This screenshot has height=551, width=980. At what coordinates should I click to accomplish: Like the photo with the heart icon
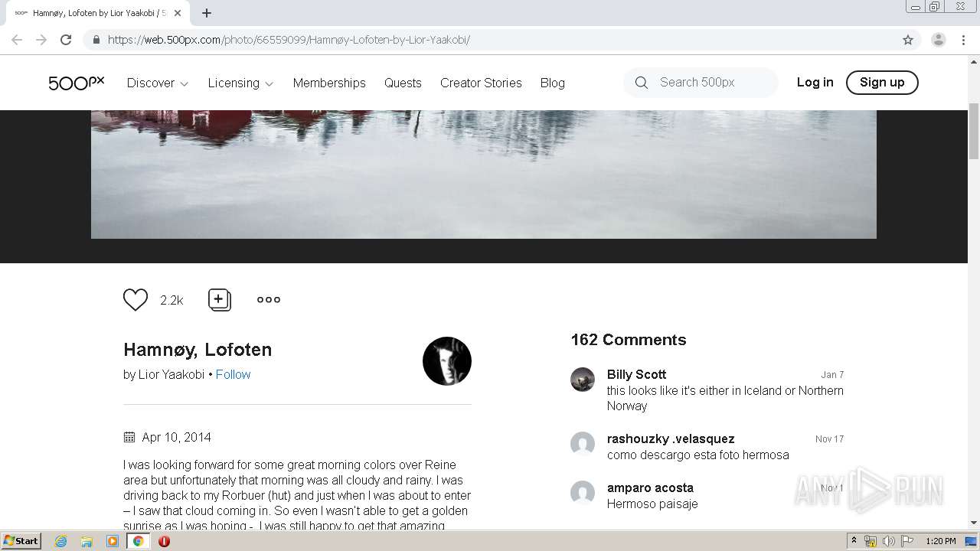point(136,300)
